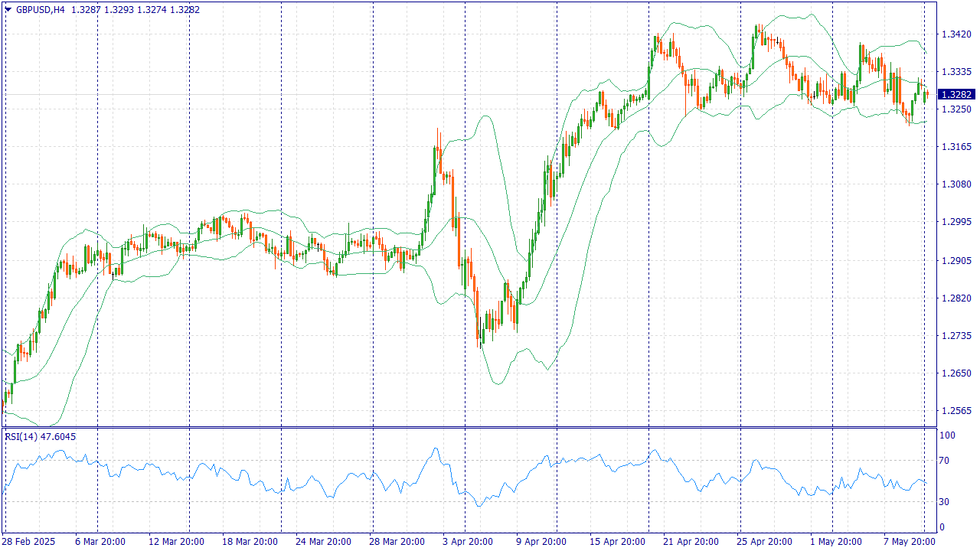Click the 1.3080 price axis label
This screenshot has width=980, height=551.
pos(957,184)
